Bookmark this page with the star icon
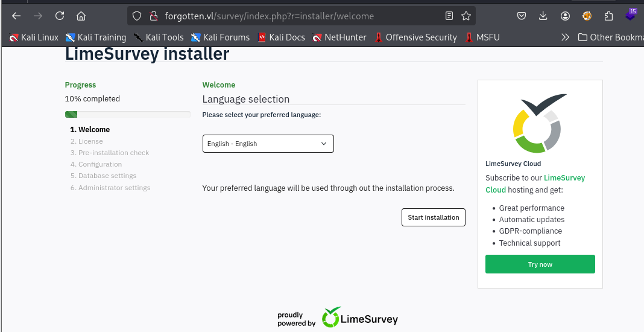This screenshot has width=644, height=332. click(x=466, y=16)
